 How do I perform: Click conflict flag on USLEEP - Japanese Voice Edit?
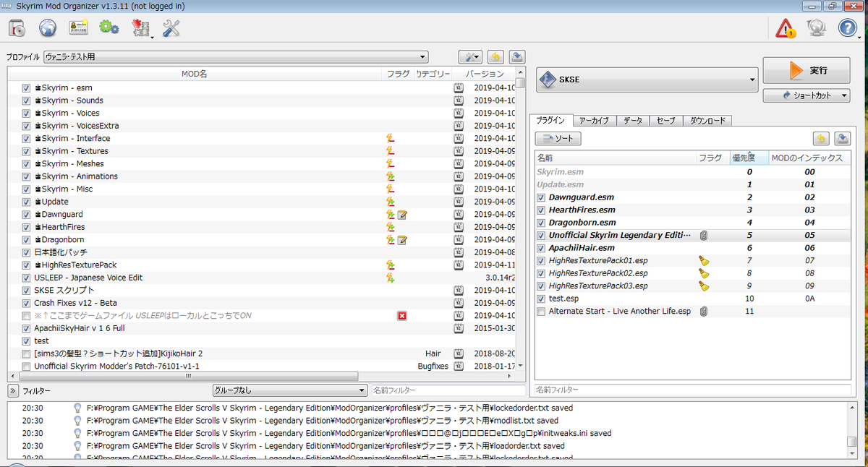[391, 278]
